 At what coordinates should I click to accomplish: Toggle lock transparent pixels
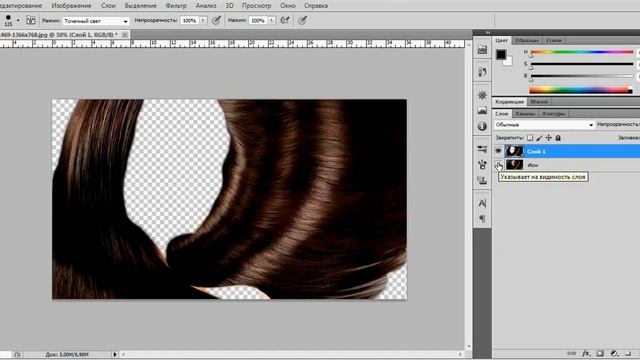[x=530, y=138]
